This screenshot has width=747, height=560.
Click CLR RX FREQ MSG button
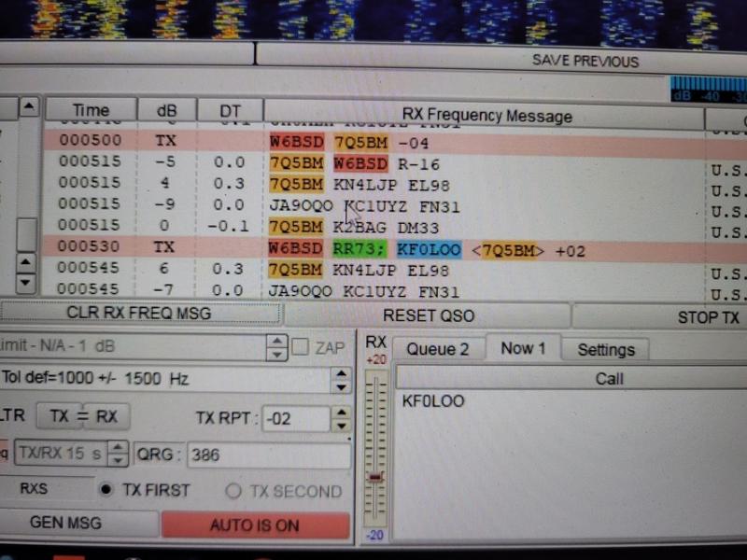pos(140,315)
